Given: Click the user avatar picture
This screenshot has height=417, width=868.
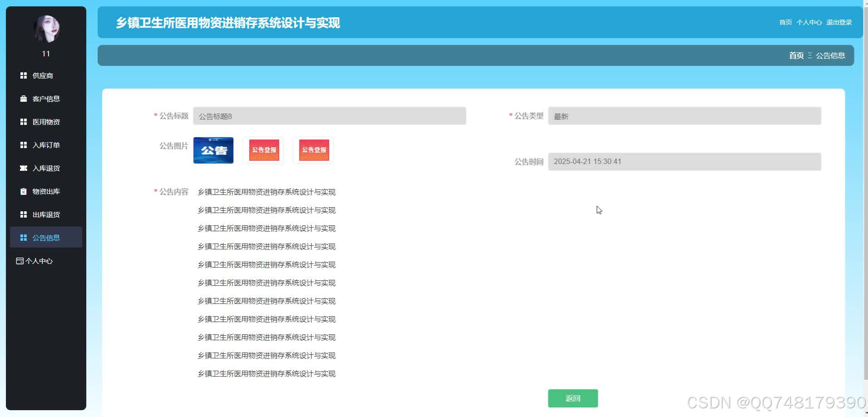Looking at the screenshot, I should [46, 29].
